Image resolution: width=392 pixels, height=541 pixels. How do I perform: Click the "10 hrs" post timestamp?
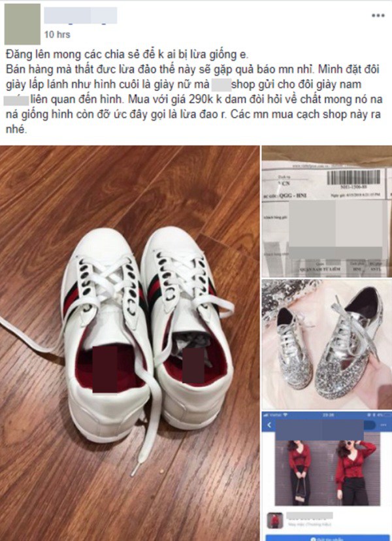pos(57,35)
